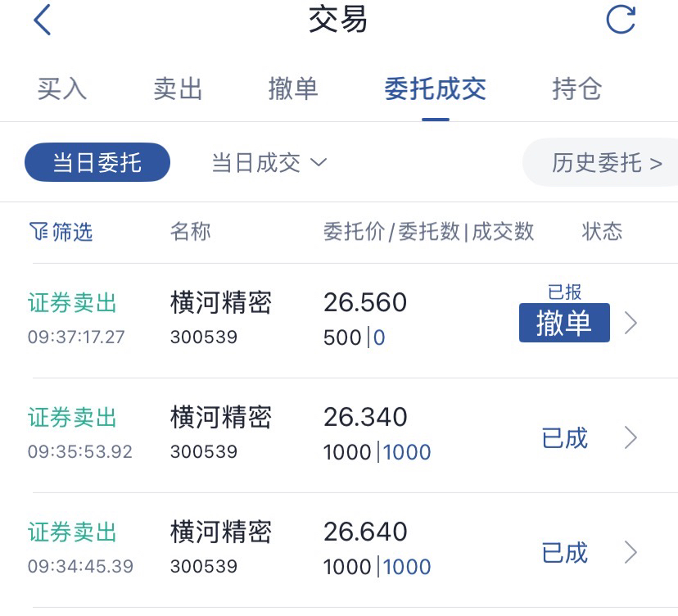
Task: Open the 撤单 tab
Action: (x=293, y=88)
